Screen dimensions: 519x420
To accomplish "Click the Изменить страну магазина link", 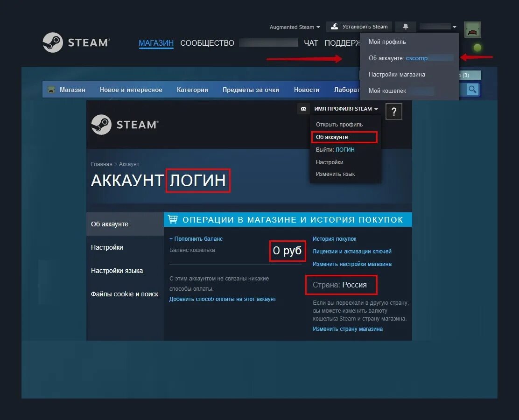I will point(348,329).
